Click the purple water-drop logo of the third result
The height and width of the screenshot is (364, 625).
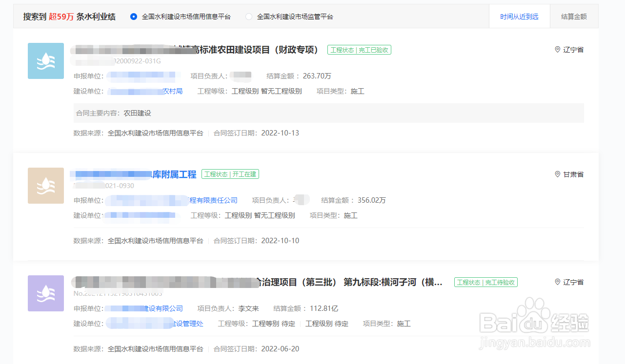tap(45, 293)
